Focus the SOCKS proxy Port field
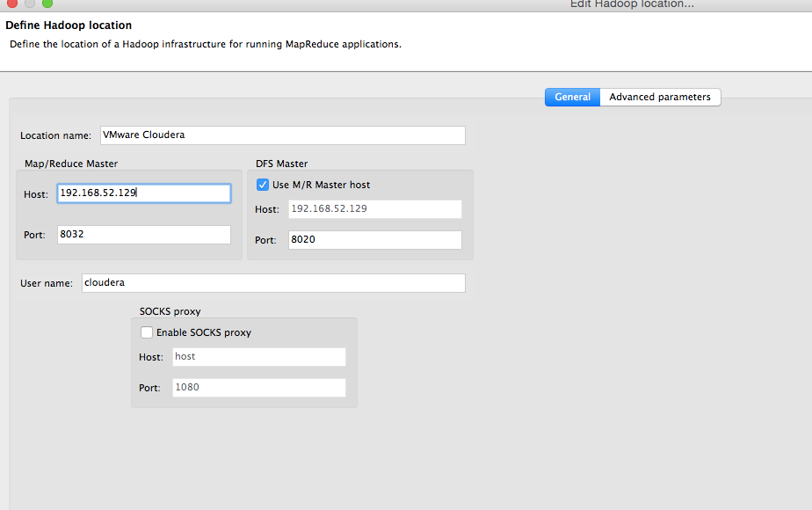Image resolution: width=812 pixels, height=510 pixels. [259, 388]
